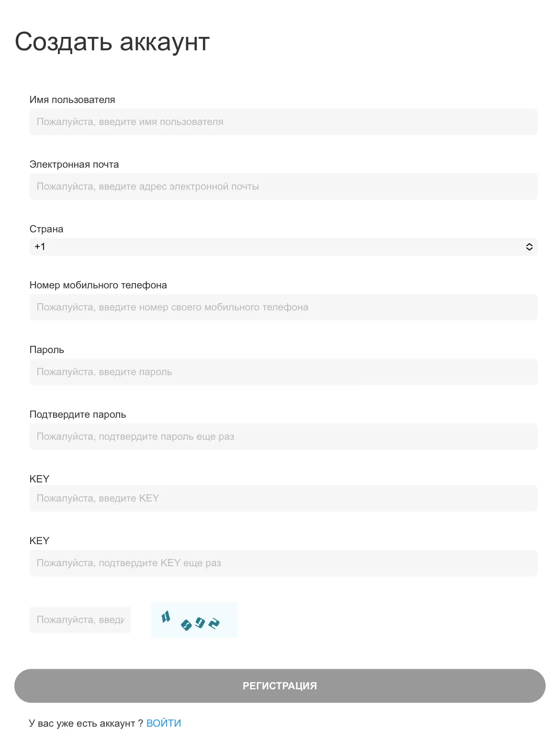Viewport: 560px width, 754px height.
Task: Select the mobile phone number input field
Action: 283,307
